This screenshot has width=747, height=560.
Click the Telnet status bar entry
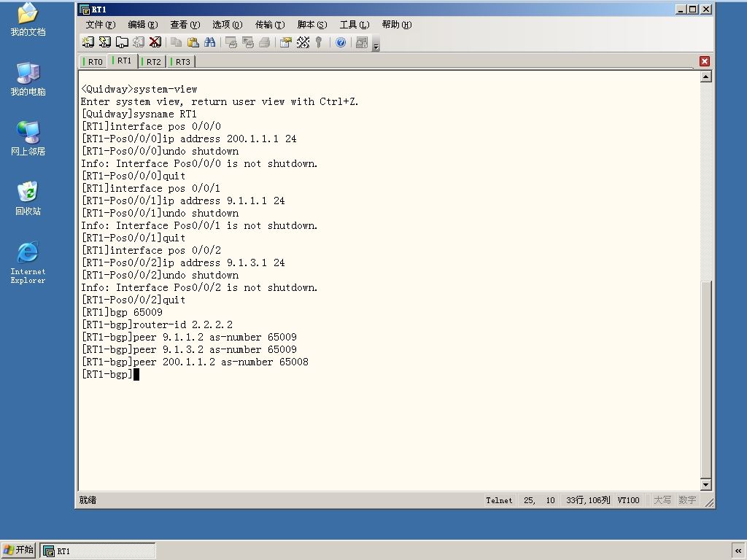(x=499, y=500)
